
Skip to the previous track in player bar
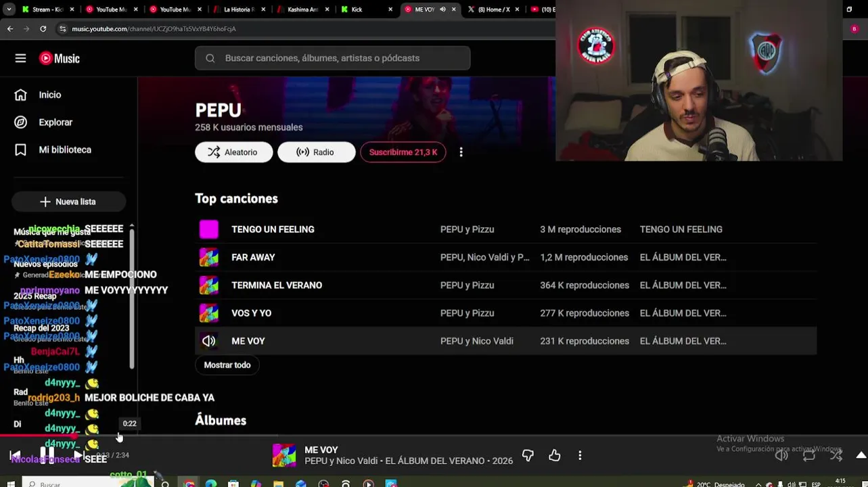coord(15,455)
